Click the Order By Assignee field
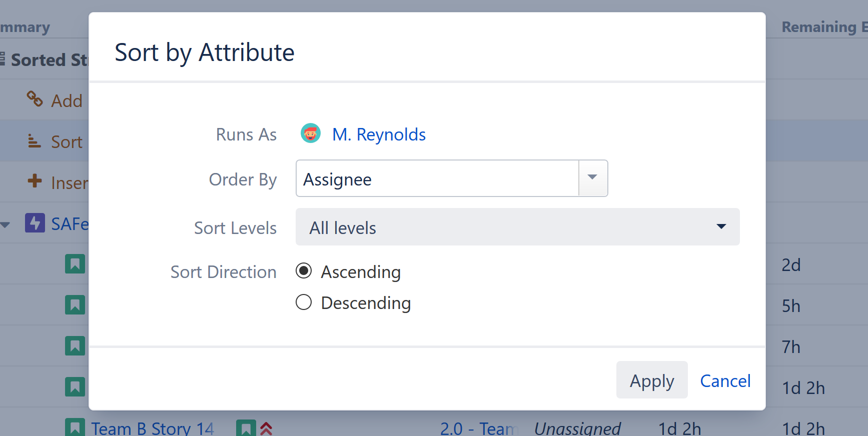The image size is (868, 436). click(437, 178)
